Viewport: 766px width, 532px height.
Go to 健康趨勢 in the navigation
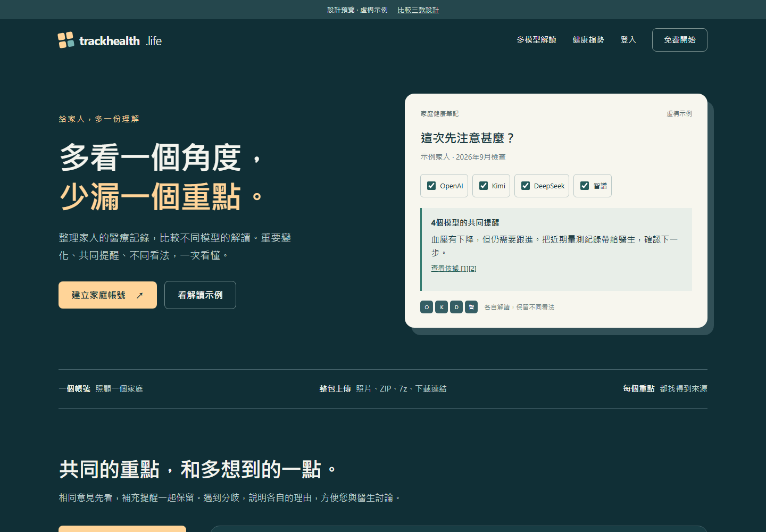588,40
